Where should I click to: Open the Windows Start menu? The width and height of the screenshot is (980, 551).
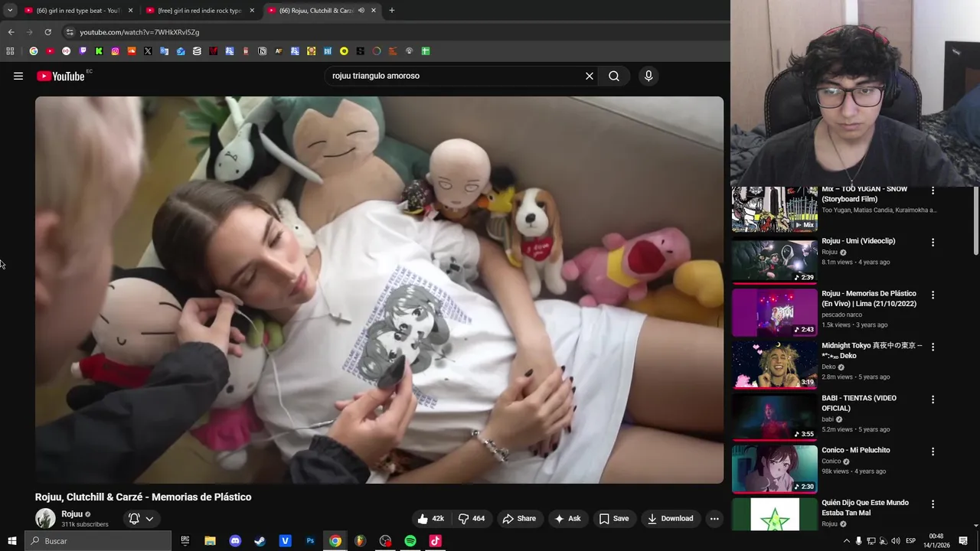[x=11, y=541]
